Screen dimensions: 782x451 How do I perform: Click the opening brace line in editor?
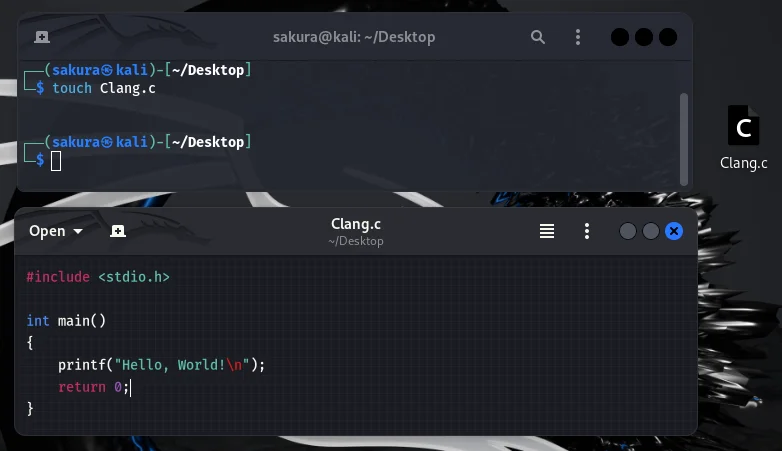coord(30,343)
